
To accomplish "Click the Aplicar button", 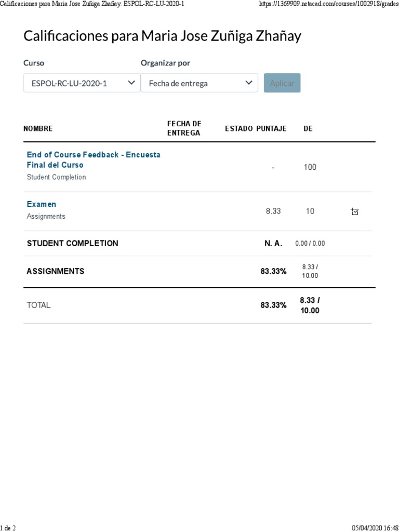I will coord(282,83).
